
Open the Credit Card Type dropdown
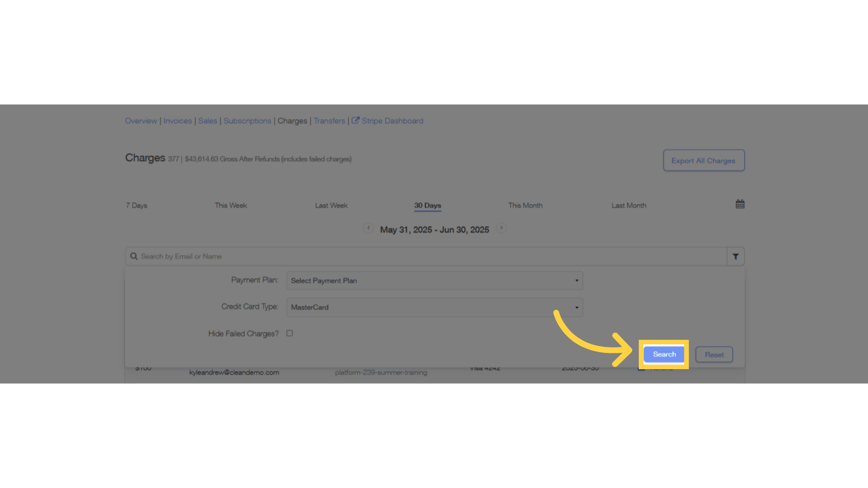click(x=434, y=307)
